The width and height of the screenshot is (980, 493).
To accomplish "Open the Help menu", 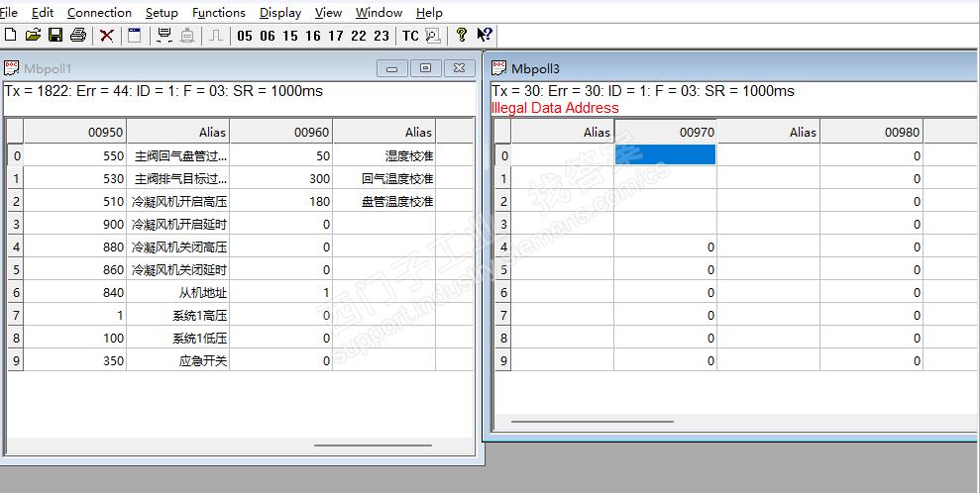I will 429,13.
